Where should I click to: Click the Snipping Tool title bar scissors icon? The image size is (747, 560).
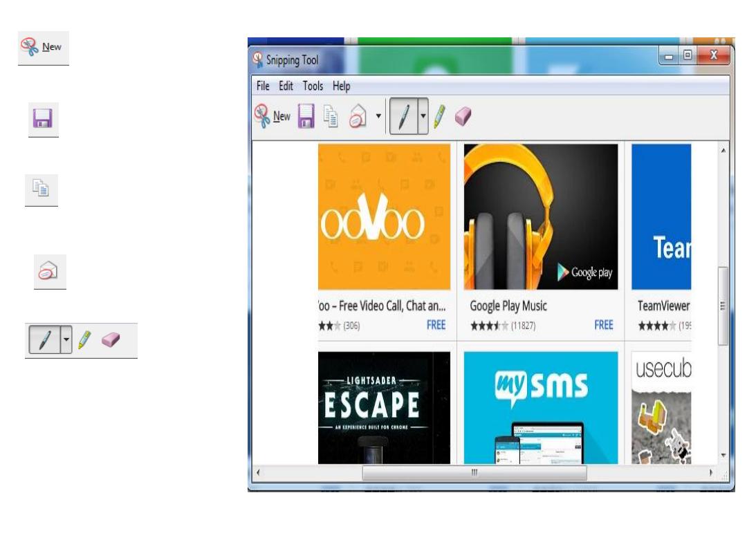tap(258, 60)
